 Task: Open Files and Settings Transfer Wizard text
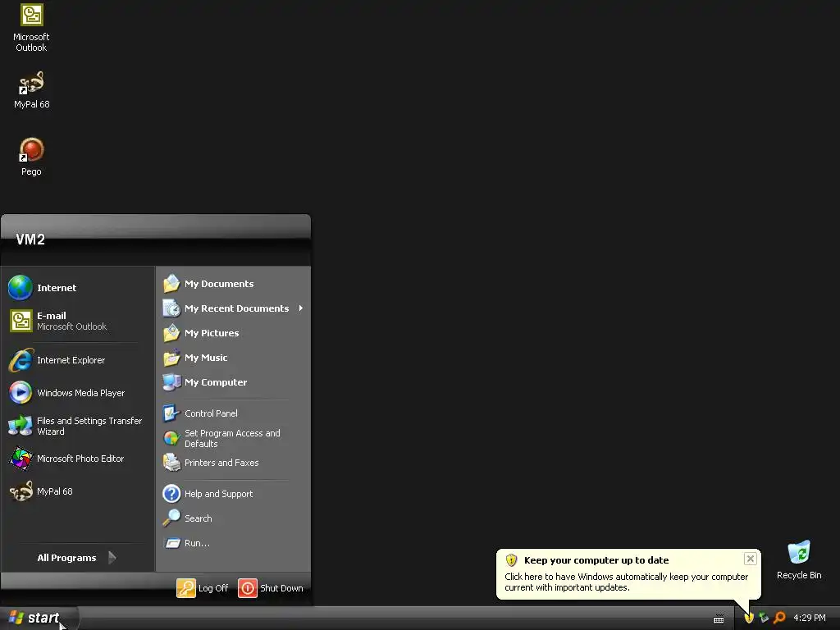point(89,426)
